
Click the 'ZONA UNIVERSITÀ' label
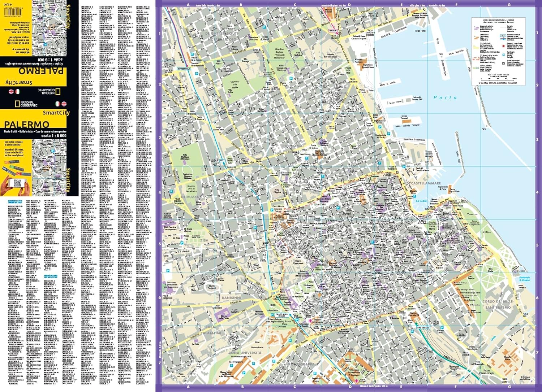(245, 353)
